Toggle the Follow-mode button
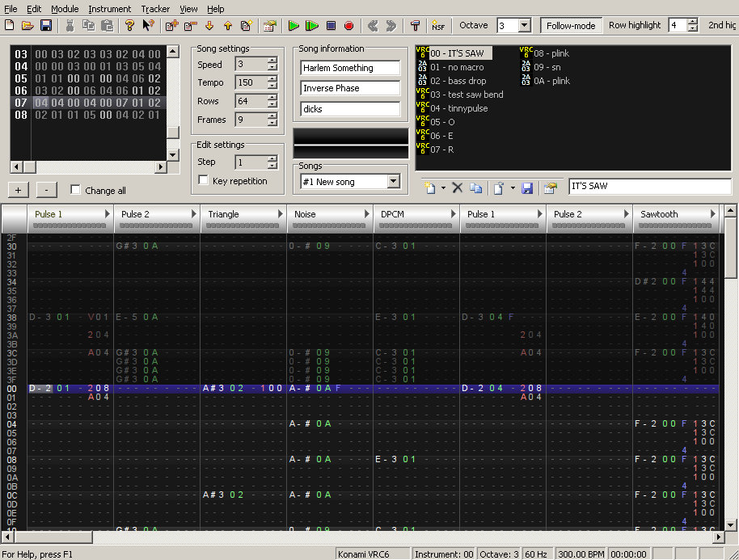 (570, 25)
